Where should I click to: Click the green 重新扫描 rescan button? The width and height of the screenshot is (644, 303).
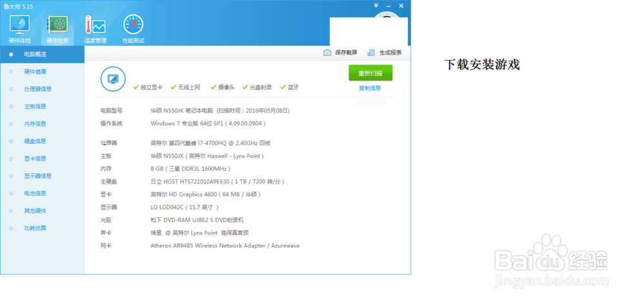[x=370, y=73]
